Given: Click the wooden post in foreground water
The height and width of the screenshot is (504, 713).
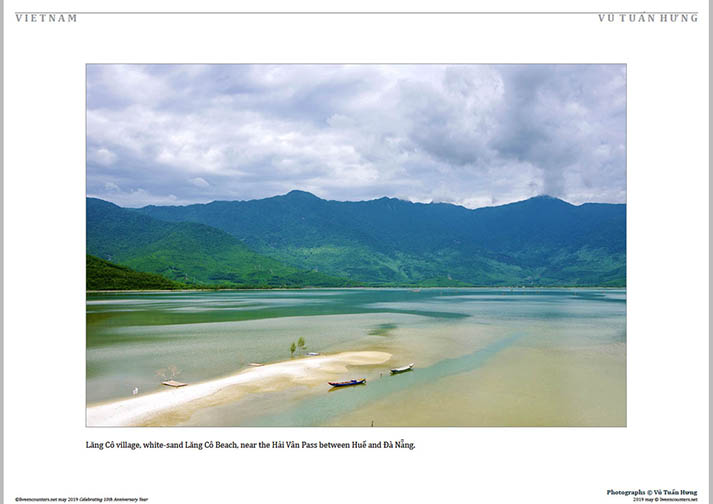Looking at the screenshot, I should (x=372, y=423).
